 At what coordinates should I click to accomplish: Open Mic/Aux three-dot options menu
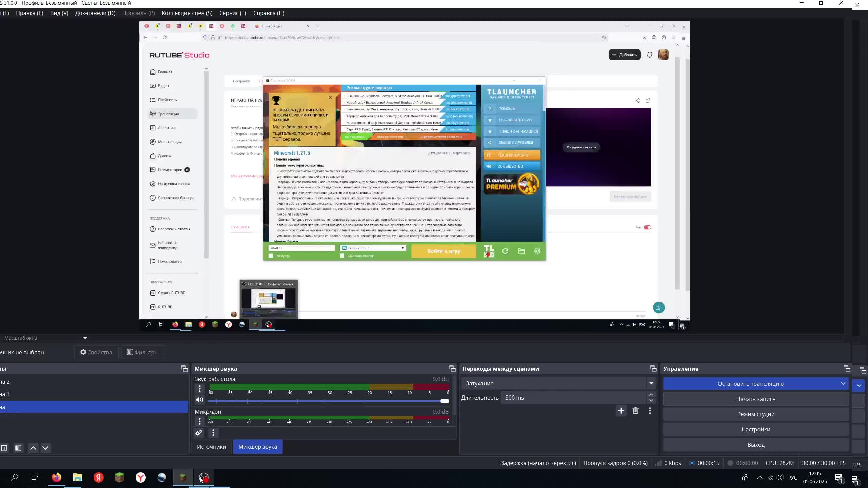[x=200, y=421]
